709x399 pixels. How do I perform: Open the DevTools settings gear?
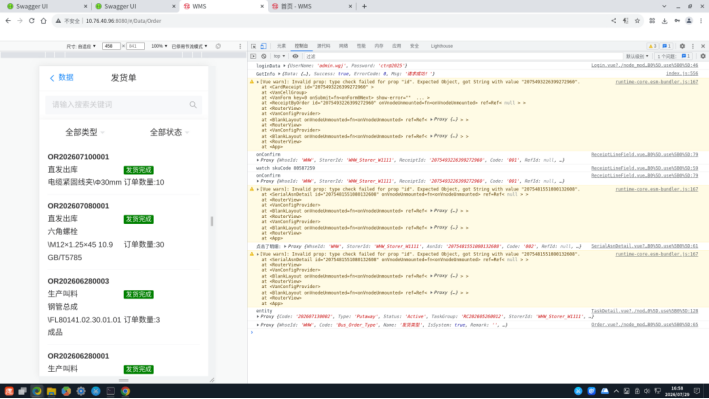click(682, 46)
